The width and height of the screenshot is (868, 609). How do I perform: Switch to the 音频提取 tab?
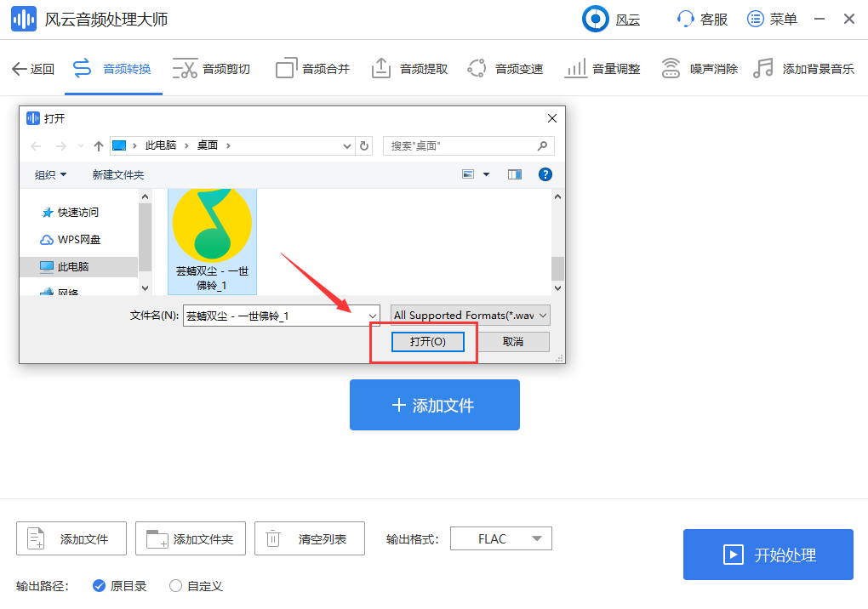409,69
